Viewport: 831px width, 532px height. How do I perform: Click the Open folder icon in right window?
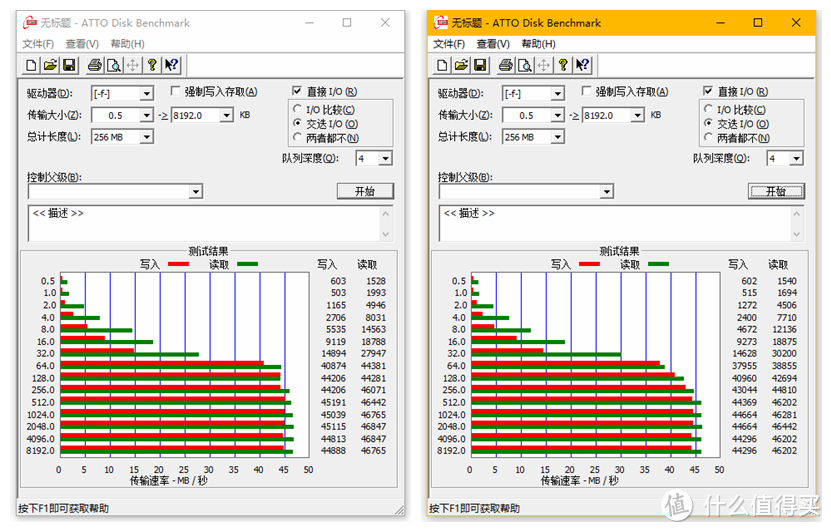(x=461, y=65)
